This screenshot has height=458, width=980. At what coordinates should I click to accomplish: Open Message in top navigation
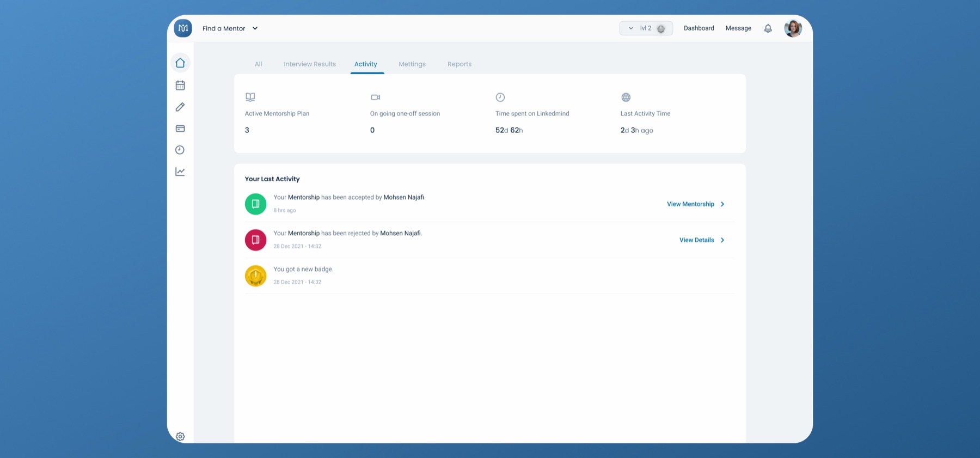click(x=738, y=28)
